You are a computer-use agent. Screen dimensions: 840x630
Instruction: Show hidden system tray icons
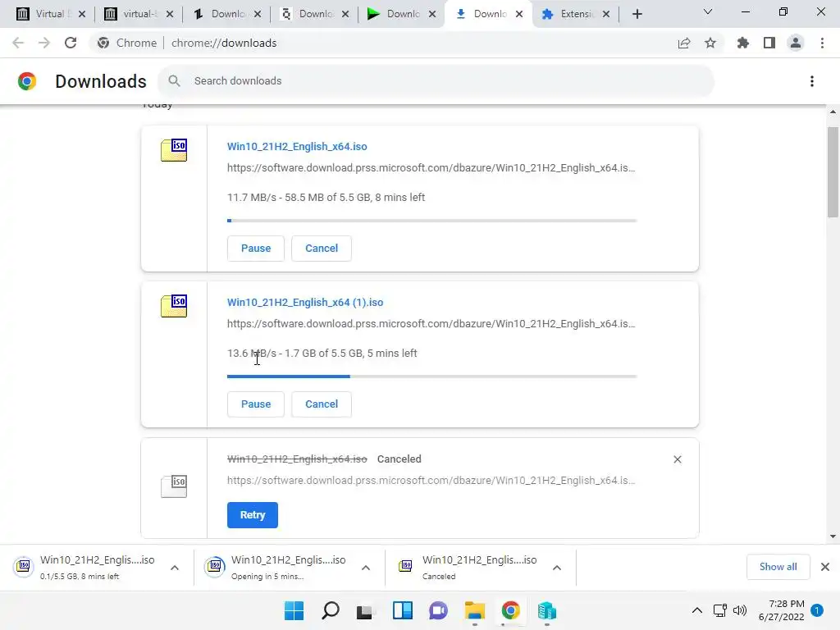(x=697, y=610)
